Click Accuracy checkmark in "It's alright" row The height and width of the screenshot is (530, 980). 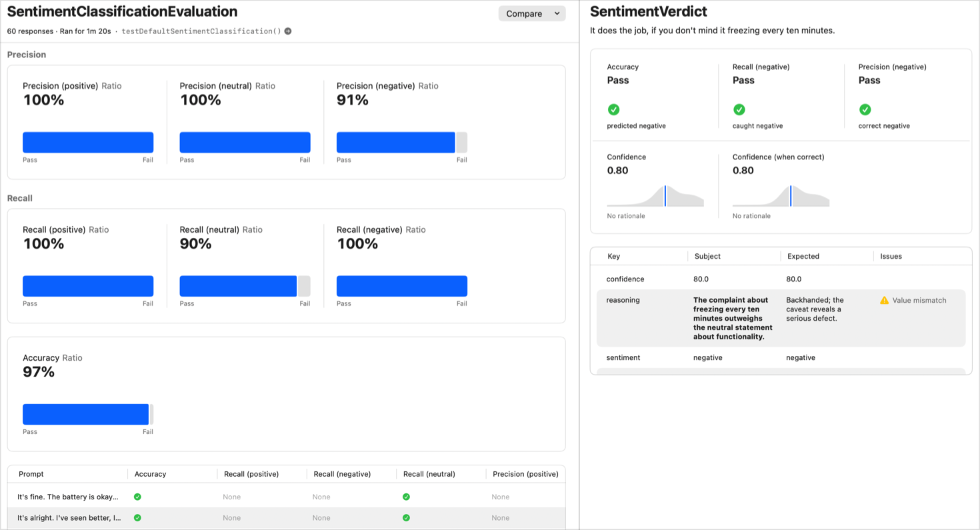[137, 517]
